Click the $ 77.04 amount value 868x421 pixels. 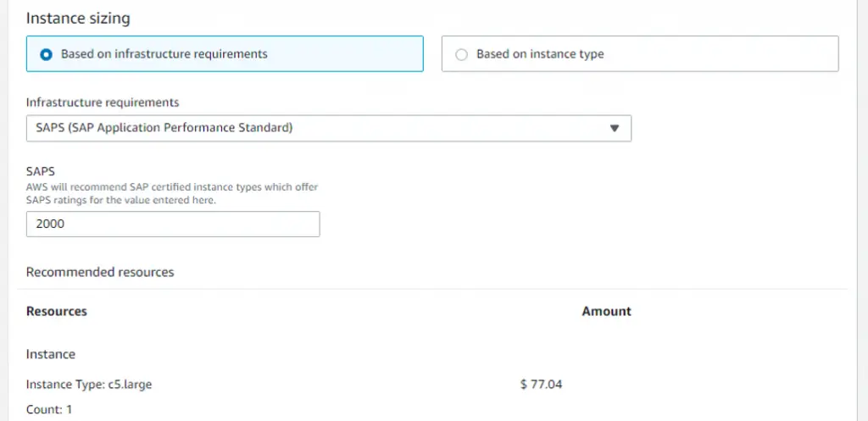coord(542,385)
